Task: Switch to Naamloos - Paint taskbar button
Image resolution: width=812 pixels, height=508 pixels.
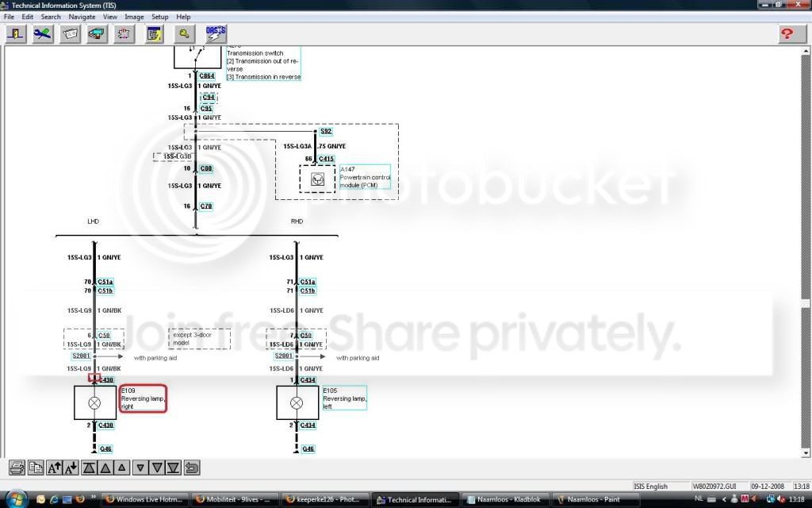Action: click(x=594, y=500)
